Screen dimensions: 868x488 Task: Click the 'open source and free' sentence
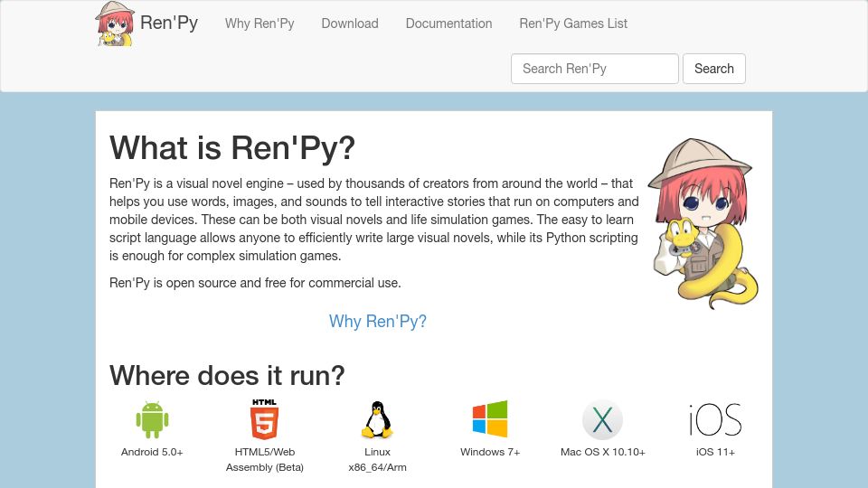pos(255,283)
